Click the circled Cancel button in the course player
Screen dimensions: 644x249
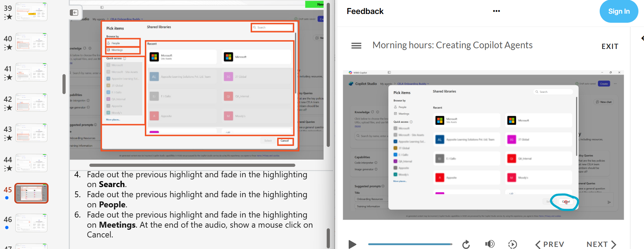566,201
